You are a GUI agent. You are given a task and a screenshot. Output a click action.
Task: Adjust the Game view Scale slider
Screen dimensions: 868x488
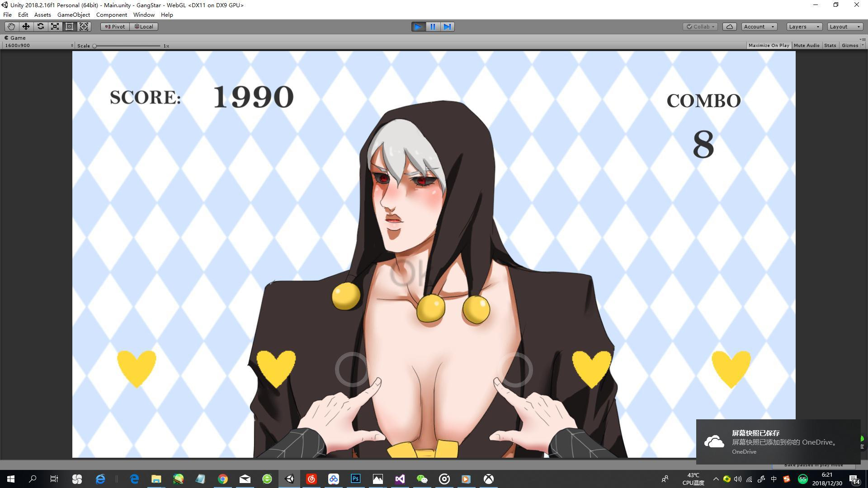[127, 46]
